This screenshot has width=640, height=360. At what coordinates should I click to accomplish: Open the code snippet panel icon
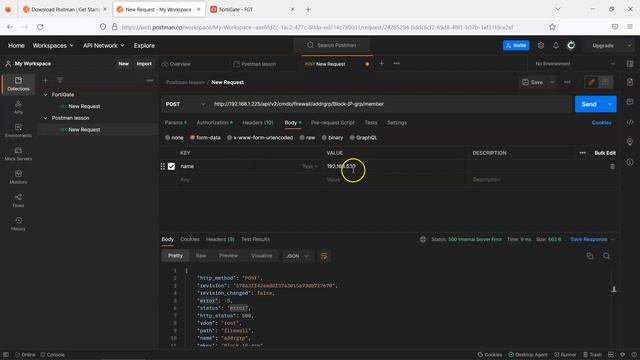(x=630, y=122)
